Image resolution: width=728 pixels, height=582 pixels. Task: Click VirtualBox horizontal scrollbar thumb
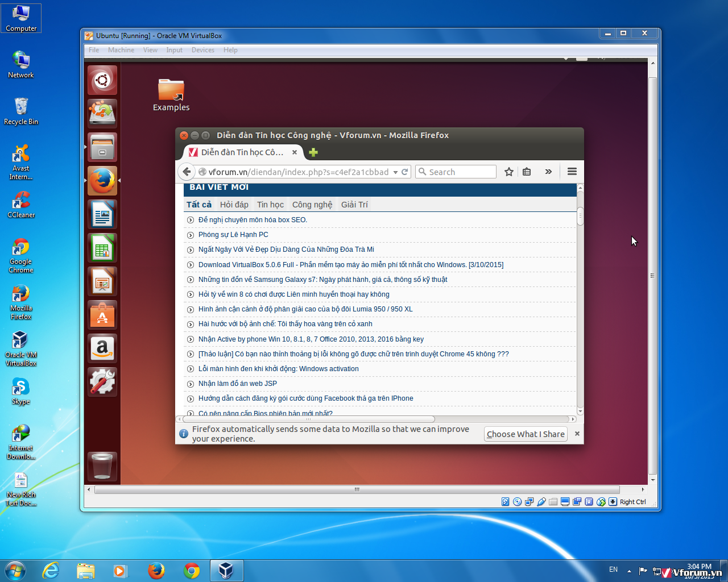(x=357, y=489)
